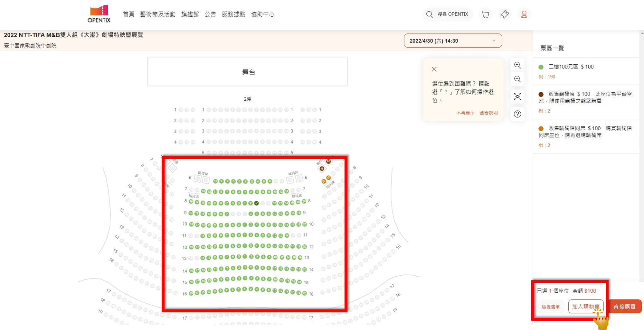The height and width of the screenshot is (330, 644).
Task: Close the seat selection hint popup
Action: coord(434,69)
